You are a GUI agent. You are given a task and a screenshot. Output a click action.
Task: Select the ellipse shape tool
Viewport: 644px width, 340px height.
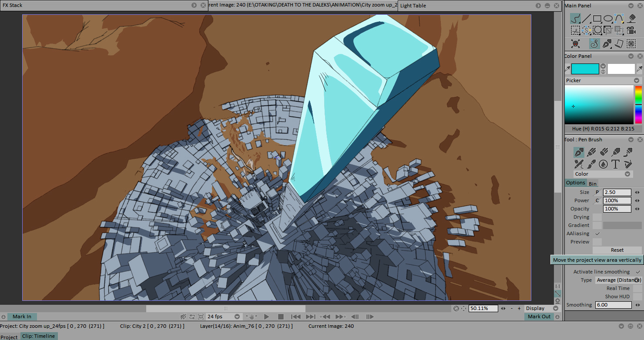click(608, 19)
